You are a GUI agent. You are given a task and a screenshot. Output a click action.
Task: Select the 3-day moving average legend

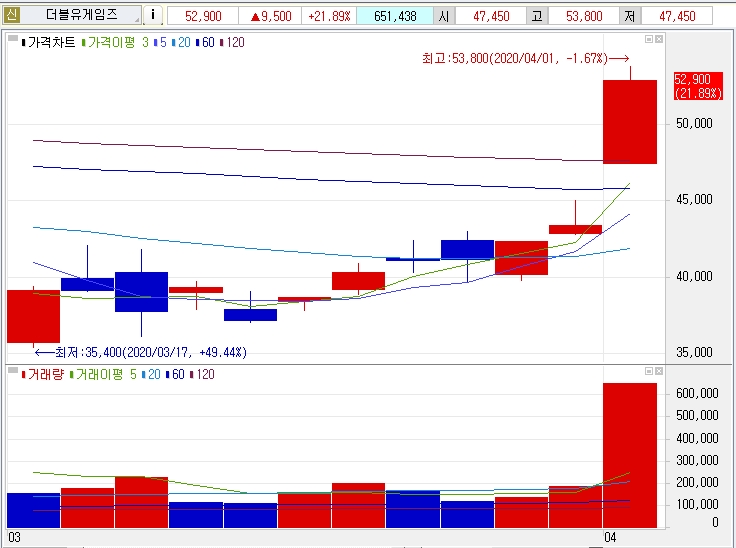tap(146, 42)
